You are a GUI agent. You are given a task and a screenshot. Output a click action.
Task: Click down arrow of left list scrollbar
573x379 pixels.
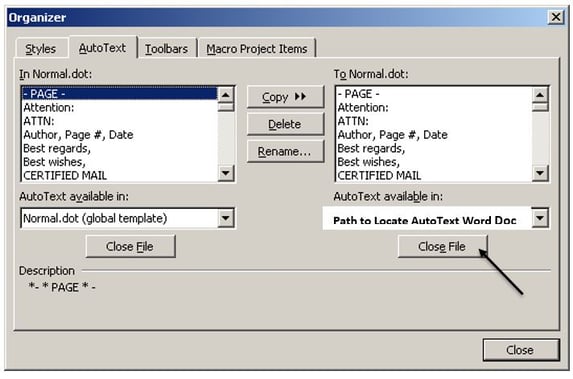[226, 173]
